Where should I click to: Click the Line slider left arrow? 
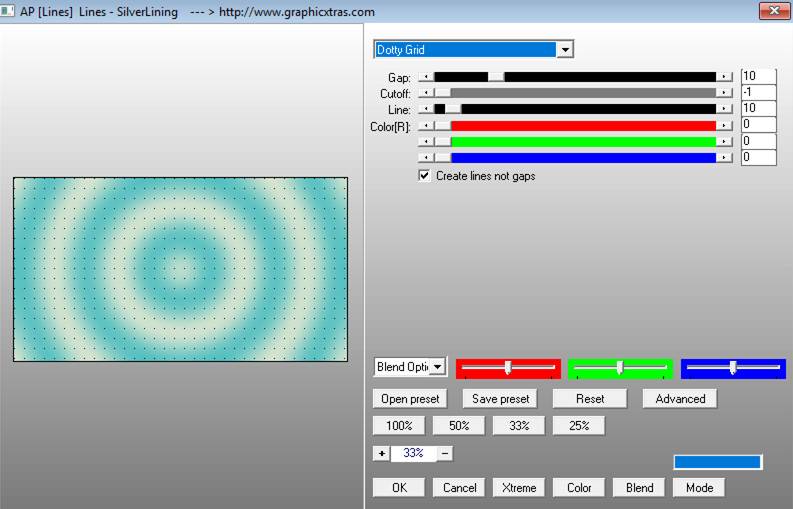tap(426, 109)
